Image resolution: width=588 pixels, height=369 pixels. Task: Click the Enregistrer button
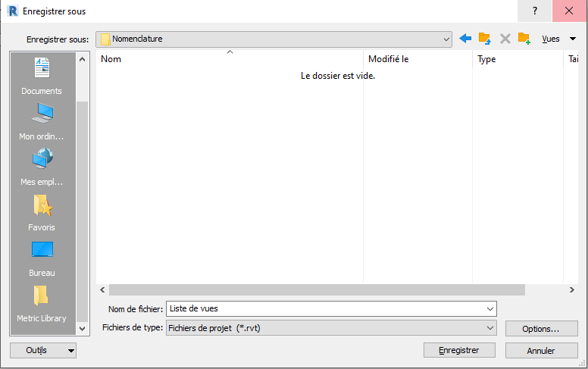coord(459,350)
